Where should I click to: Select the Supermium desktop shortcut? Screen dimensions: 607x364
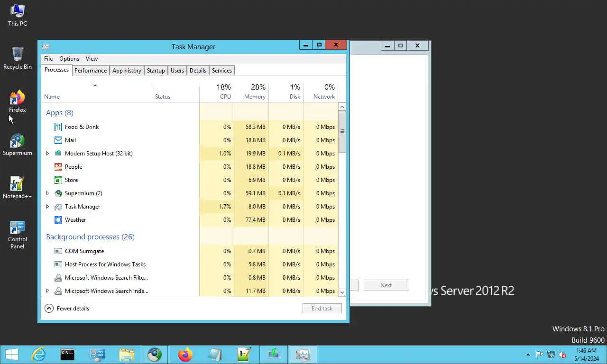coord(18,145)
